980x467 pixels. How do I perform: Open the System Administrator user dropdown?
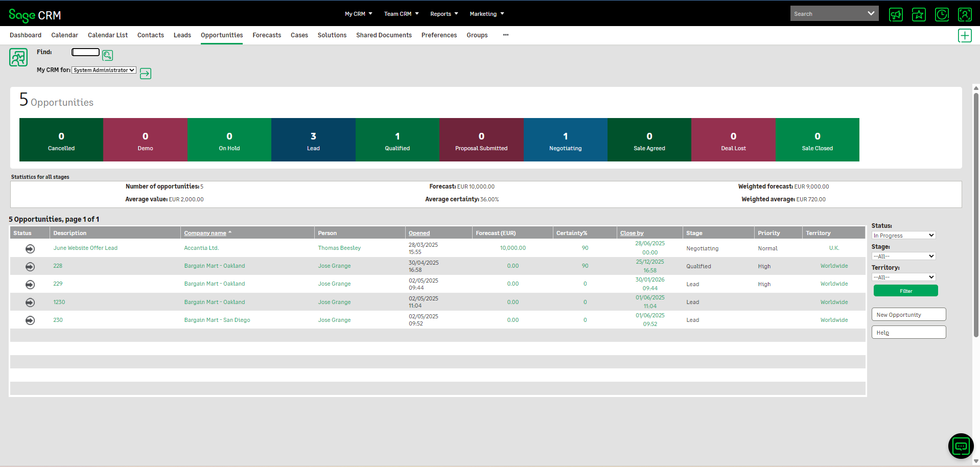click(104, 70)
